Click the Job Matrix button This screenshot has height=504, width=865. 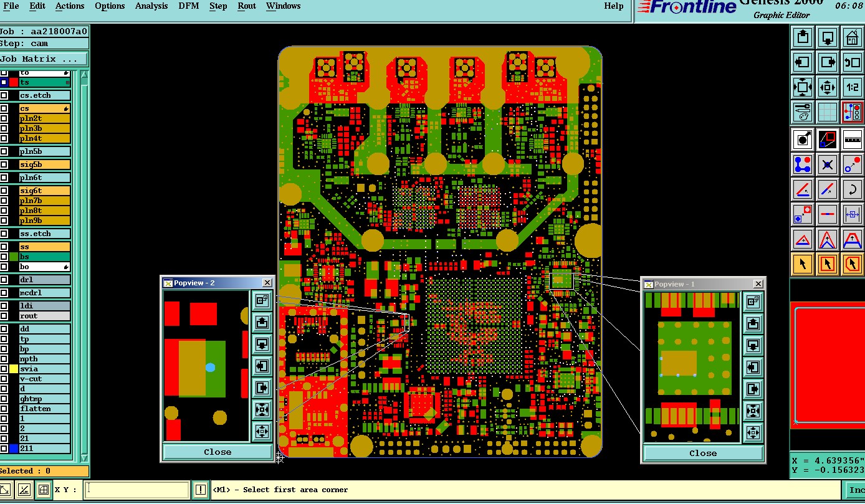pos(44,59)
